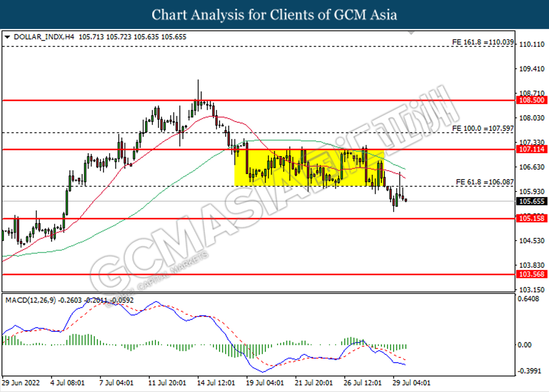This screenshot has width=549, height=392.
Task: Click the current price tag 105.655
Action: [532, 201]
